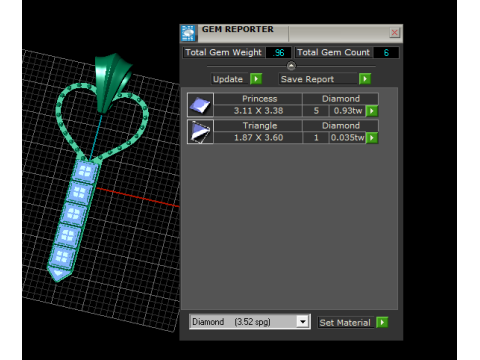Collapse panel with round up-arrow button
The image size is (480, 360).
[291, 66]
